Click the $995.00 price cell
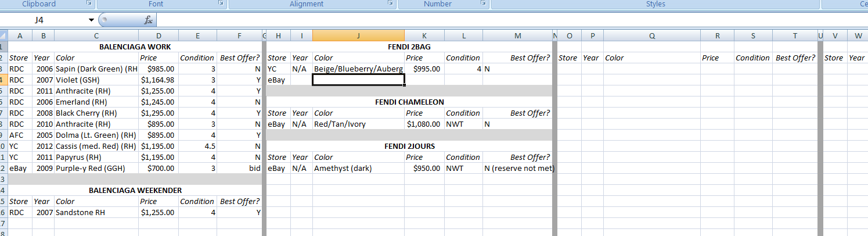Viewport: 868px width, 236px height. [x=424, y=69]
